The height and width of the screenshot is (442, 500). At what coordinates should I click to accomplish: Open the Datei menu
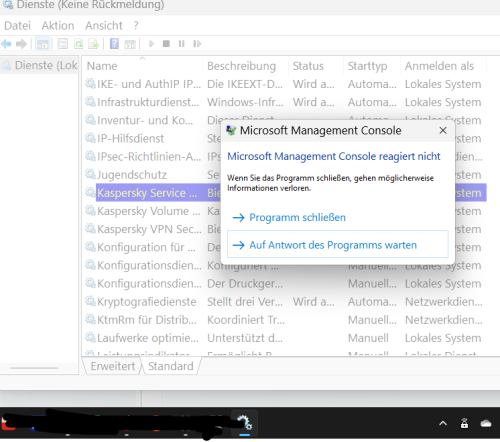click(x=17, y=26)
